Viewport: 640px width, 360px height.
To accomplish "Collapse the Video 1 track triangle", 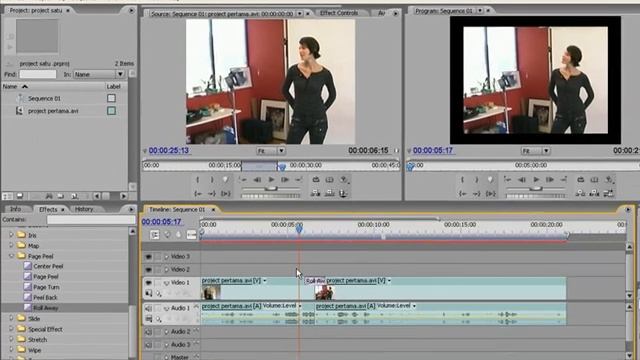I will point(166,282).
